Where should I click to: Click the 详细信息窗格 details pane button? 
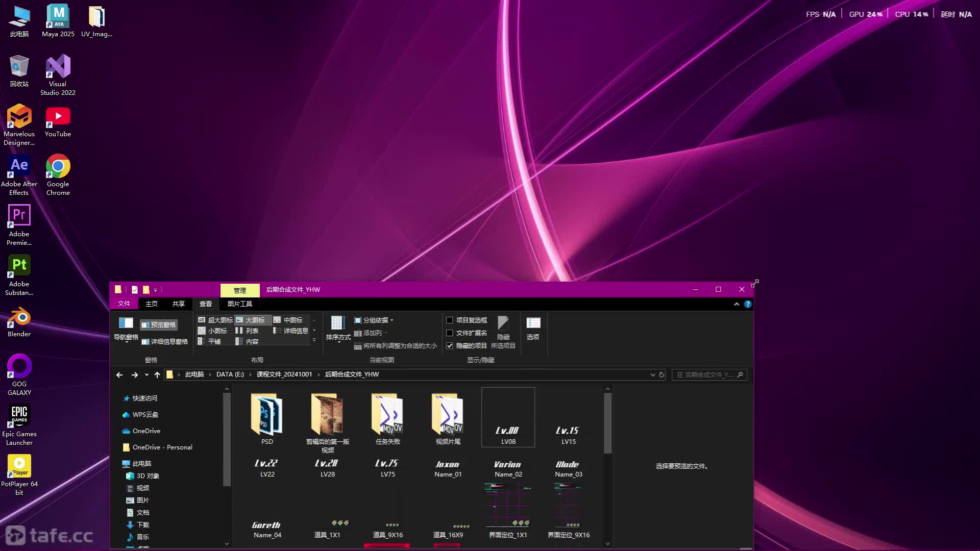164,342
